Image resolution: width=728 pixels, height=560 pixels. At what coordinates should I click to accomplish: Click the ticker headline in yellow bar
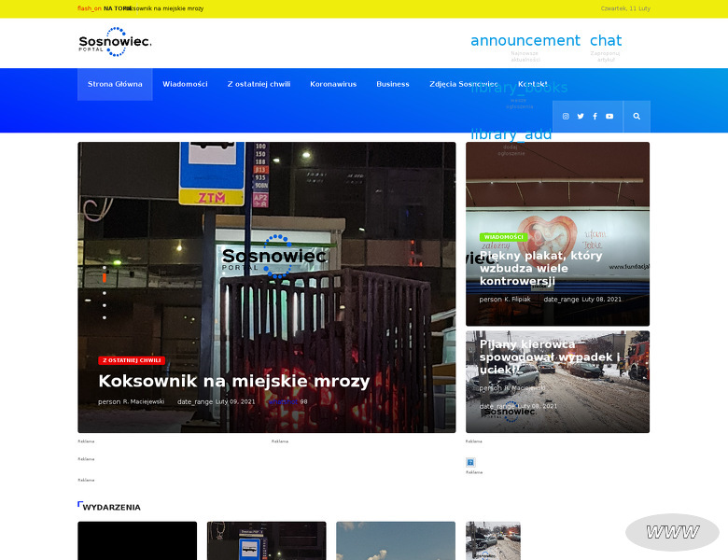click(x=165, y=8)
